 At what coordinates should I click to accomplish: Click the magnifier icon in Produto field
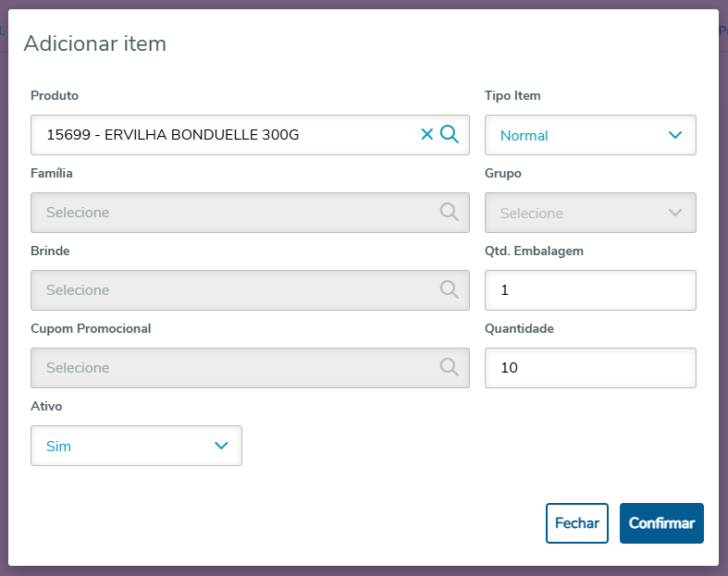450,135
